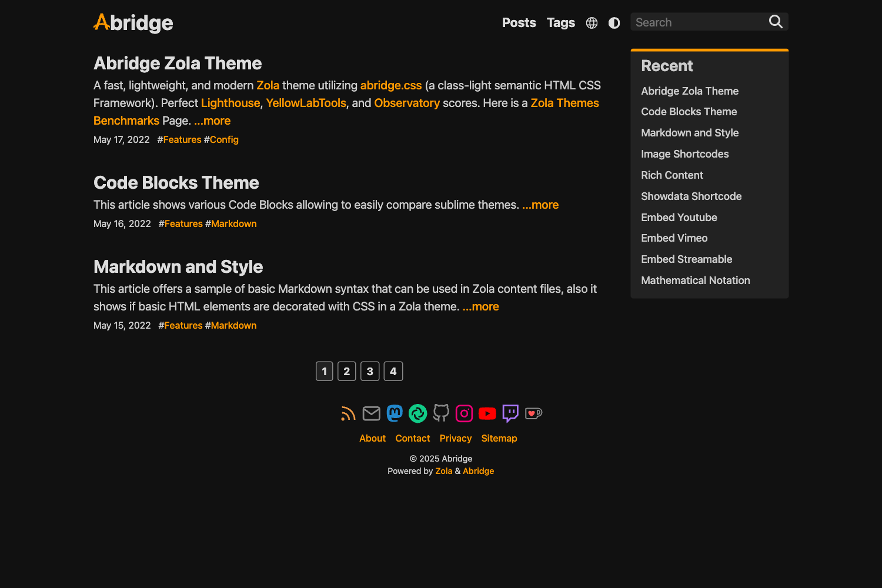The width and height of the screenshot is (882, 588).
Task: Click inside the Search input field
Action: [694, 22]
